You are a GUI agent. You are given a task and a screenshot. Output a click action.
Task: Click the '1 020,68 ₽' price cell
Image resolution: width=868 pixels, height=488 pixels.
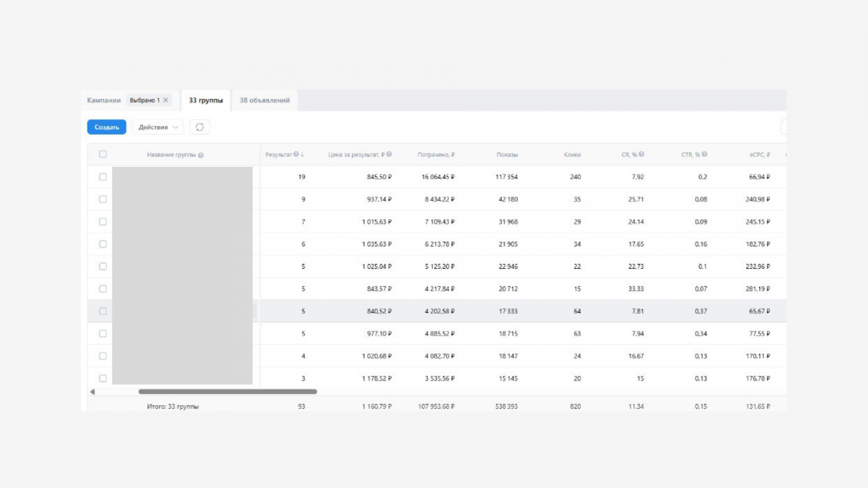pos(377,356)
